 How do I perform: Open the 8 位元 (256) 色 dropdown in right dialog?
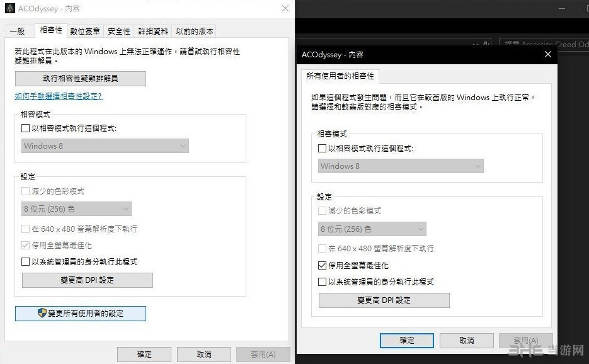click(x=372, y=229)
